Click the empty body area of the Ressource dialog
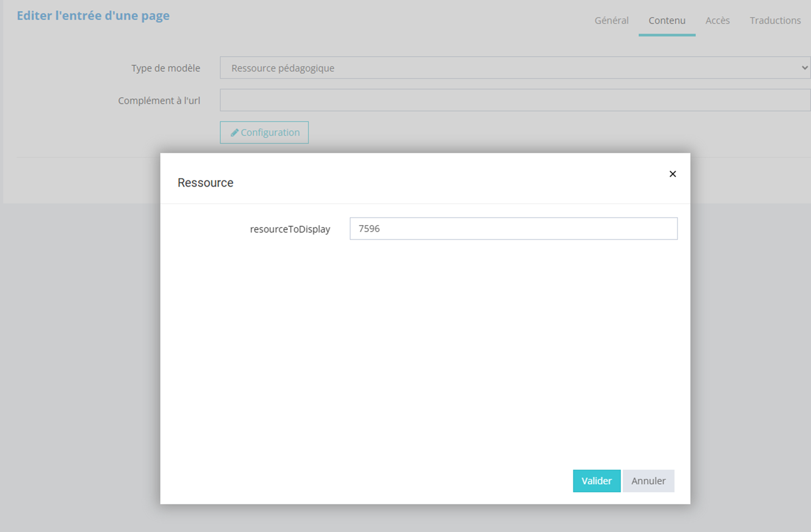Viewport: 811px width, 532px height. point(424,348)
